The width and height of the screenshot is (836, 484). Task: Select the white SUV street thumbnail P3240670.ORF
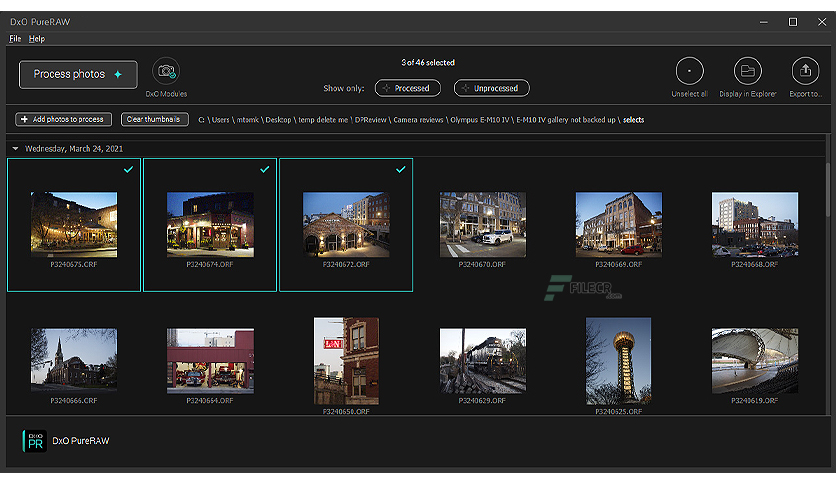click(483, 224)
